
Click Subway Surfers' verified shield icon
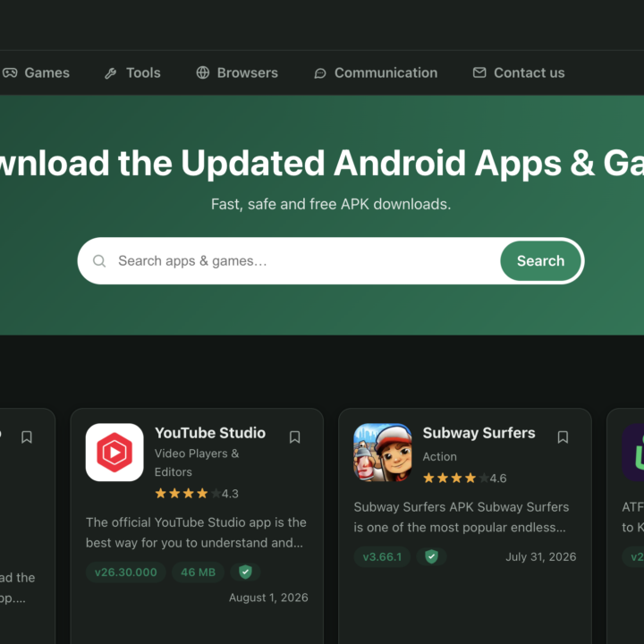coord(431,557)
